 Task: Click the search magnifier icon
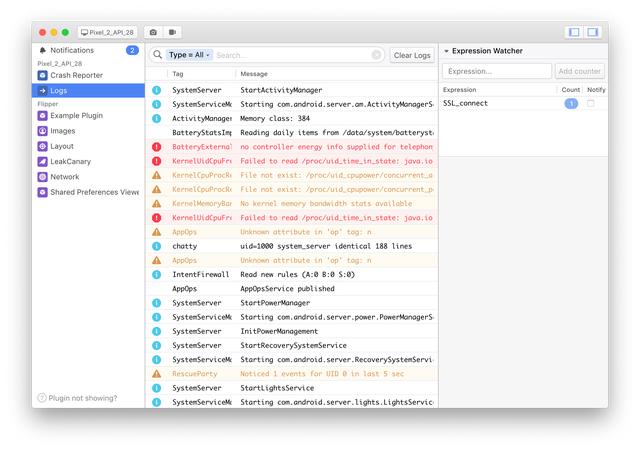pyautogui.click(x=158, y=55)
